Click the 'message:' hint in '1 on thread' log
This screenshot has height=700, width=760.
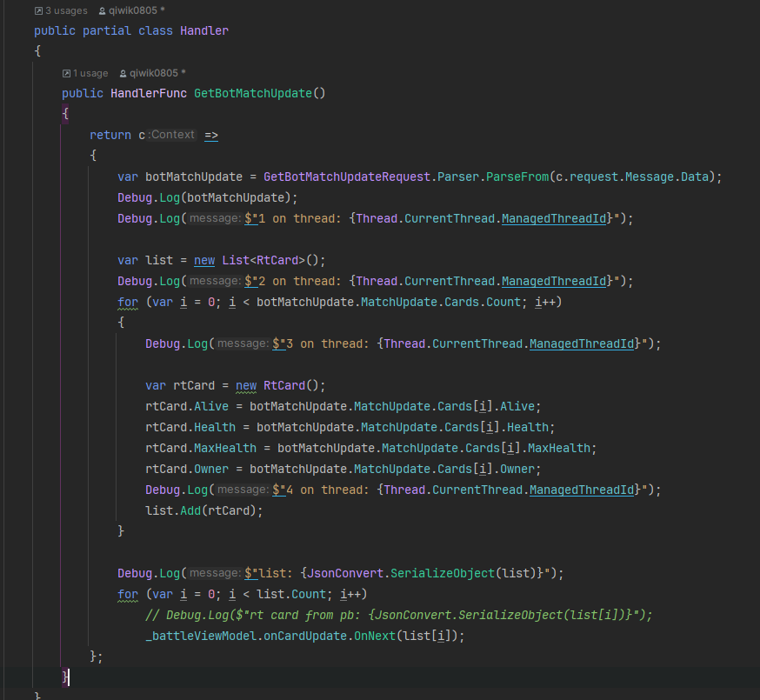(x=215, y=218)
